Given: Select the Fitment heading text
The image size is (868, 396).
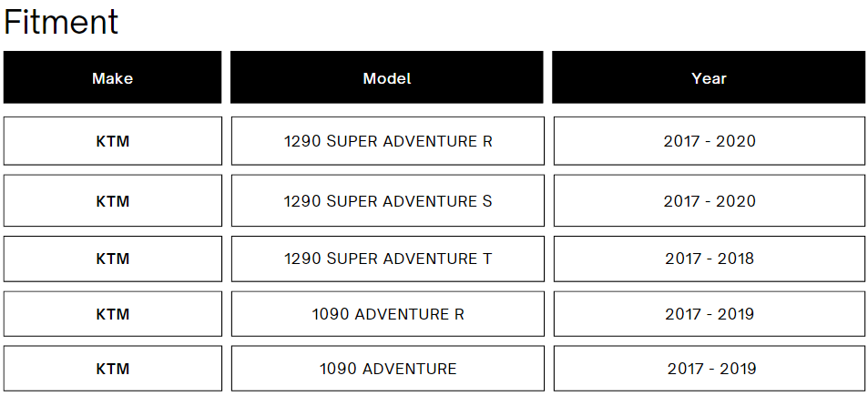Looking at the screenshot, I should pos(61,22).
